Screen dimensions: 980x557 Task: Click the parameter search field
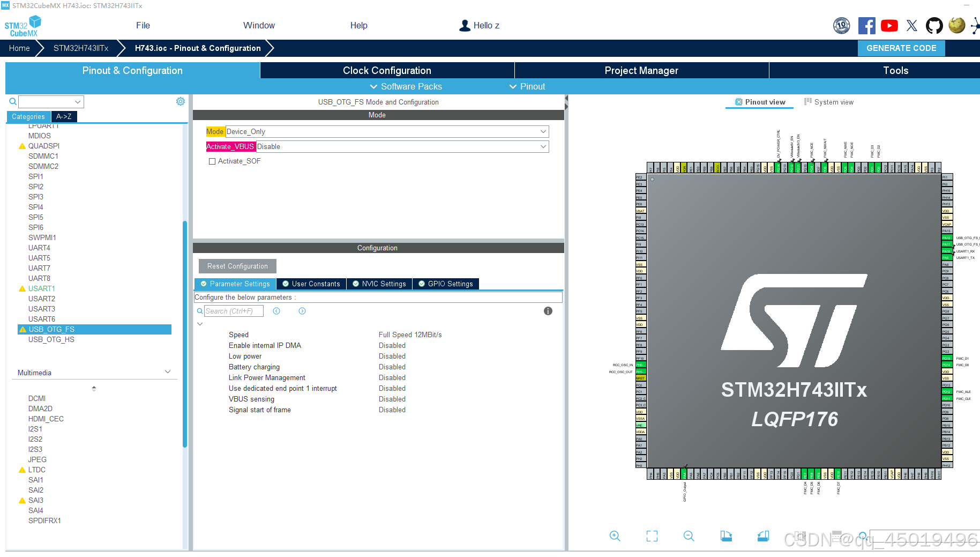[233, 311]
